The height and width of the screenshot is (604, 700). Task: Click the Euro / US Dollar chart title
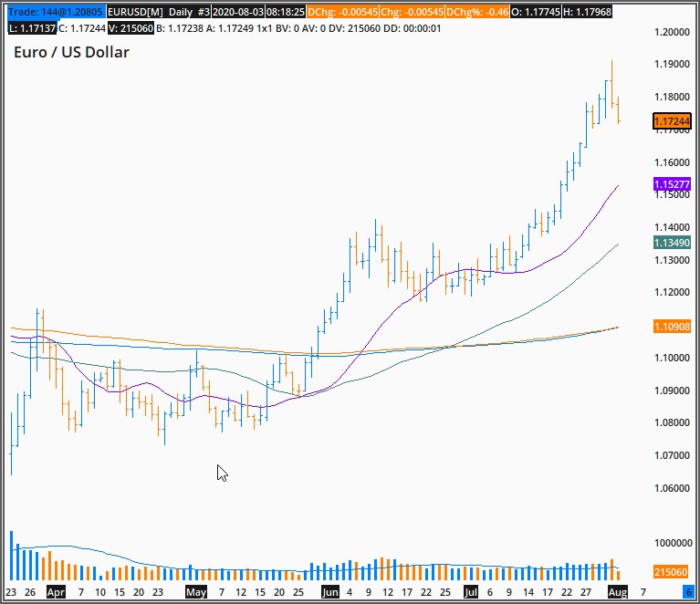coord(71,52)
